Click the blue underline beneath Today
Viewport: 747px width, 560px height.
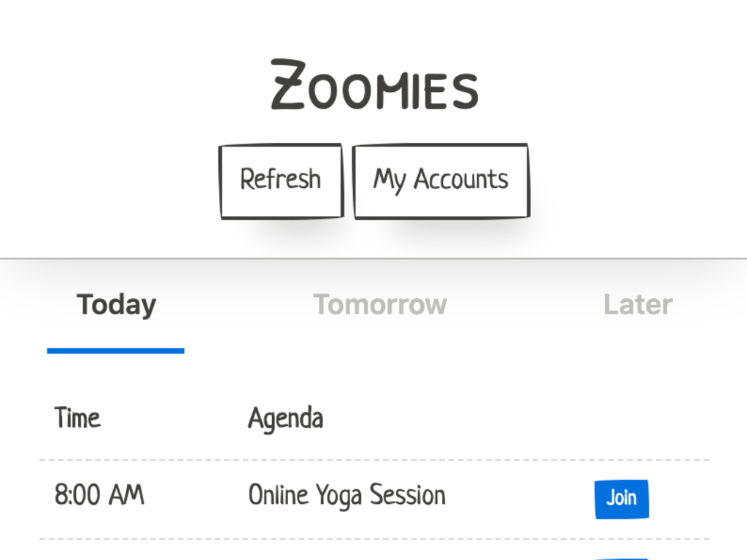pos(115,351)
